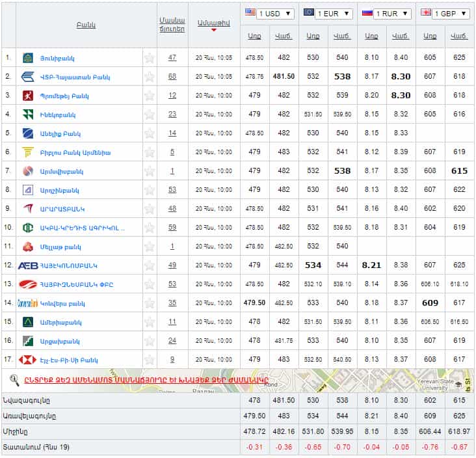Click branch count 68 for ՎՏԲ-Հայաստան Բանկ
This screenshot has width=476, height=458.
172,77
